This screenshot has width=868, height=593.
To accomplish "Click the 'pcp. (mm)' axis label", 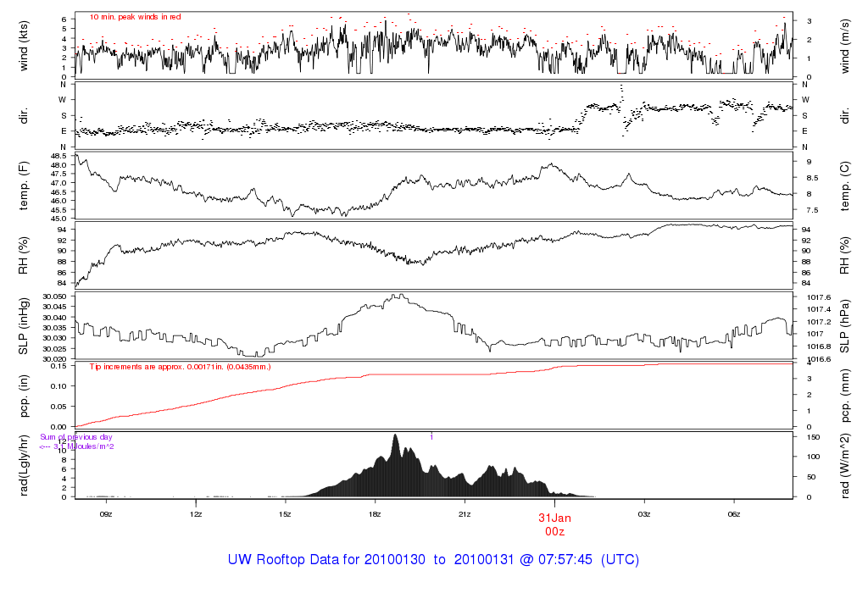I will (x=845, y=396).
